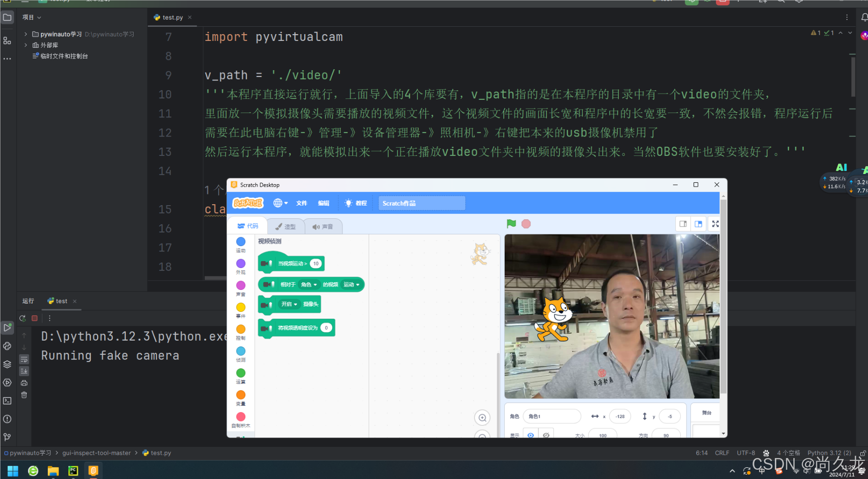868x479 pixels.
Task: Open the 开启 dropdown in camera block
Action: [289, 304]
